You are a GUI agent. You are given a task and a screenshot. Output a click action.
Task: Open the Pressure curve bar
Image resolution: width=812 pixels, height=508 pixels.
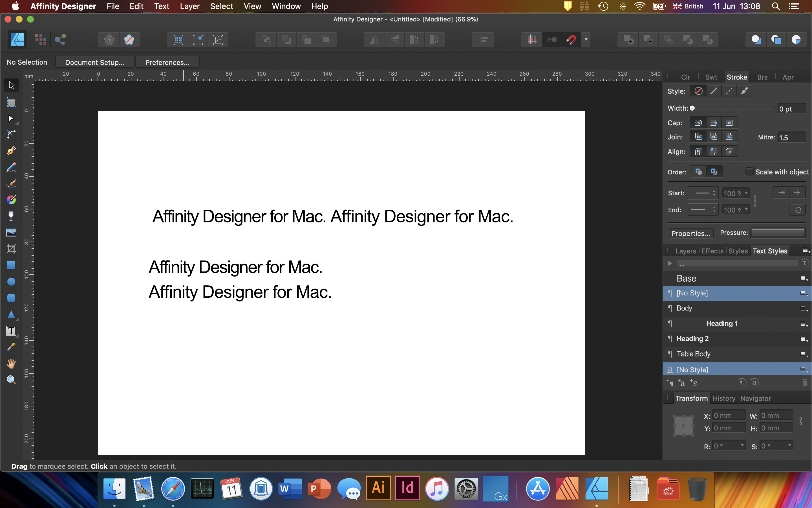(x=778, y=233)
